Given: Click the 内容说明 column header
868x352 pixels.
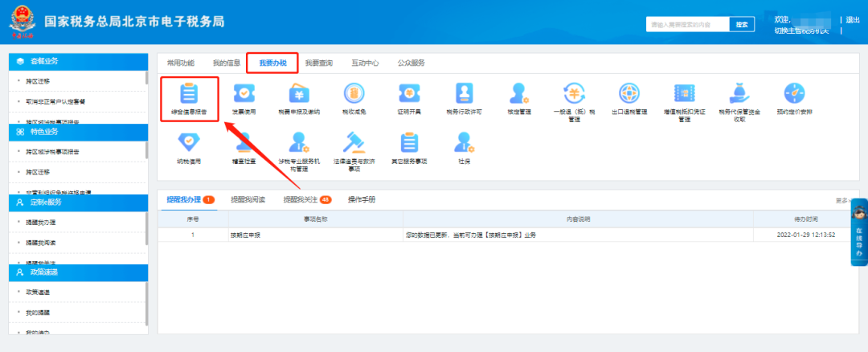Looking at the screenshot, I should [579, 219].
